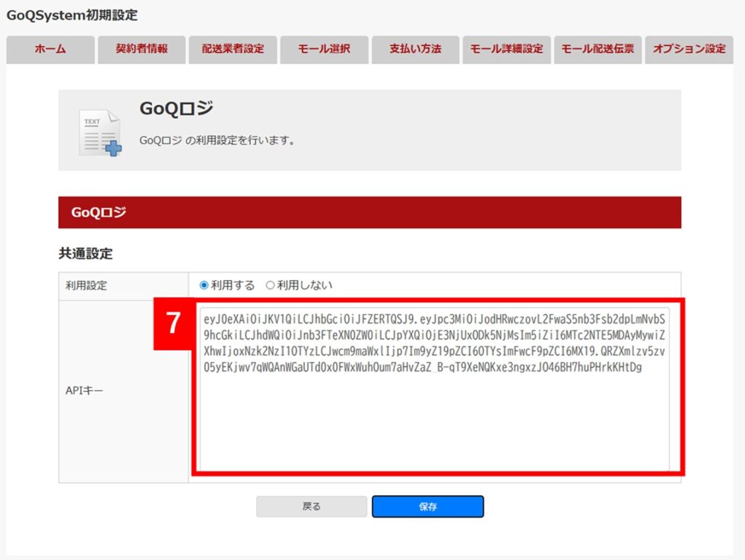Select the 利用する radio button
The width and height of the screenshot is (745, 560).
(204, 285)
